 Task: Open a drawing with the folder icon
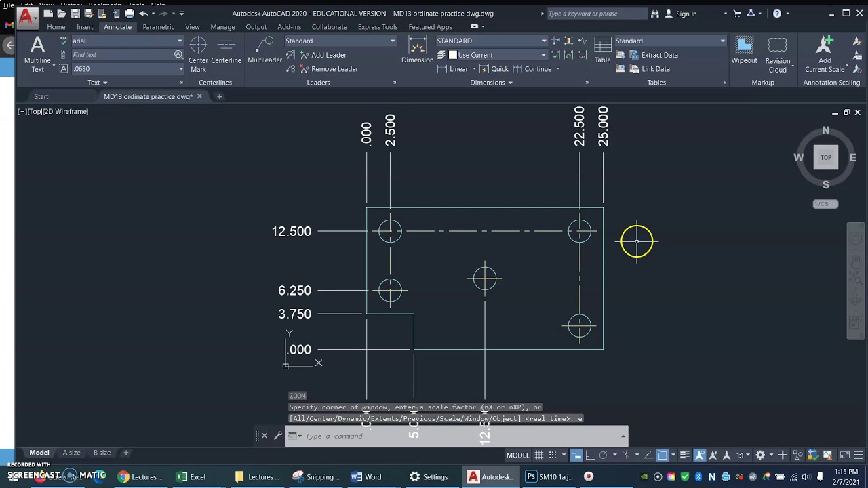tap(61, 14)
